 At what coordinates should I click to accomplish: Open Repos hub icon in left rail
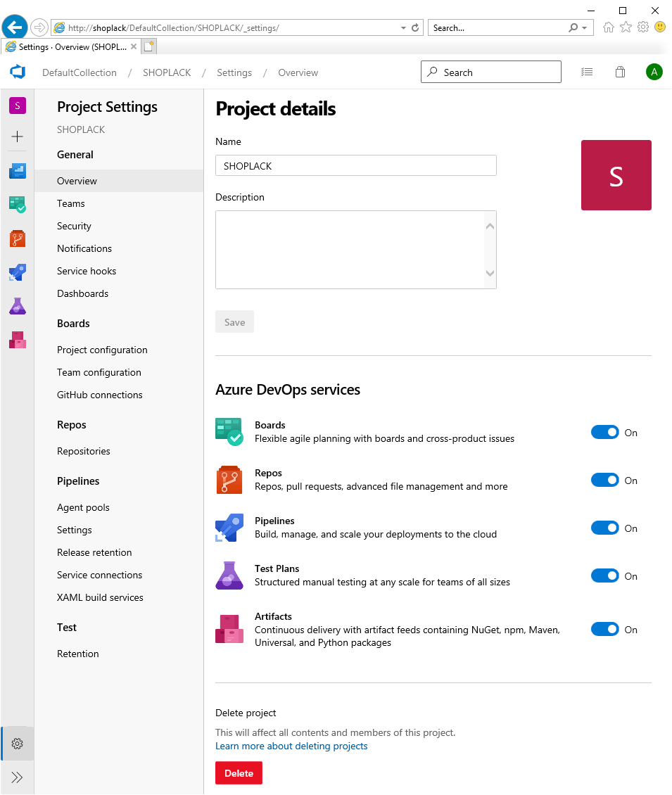pyautogui.click(x=18, y=238)
